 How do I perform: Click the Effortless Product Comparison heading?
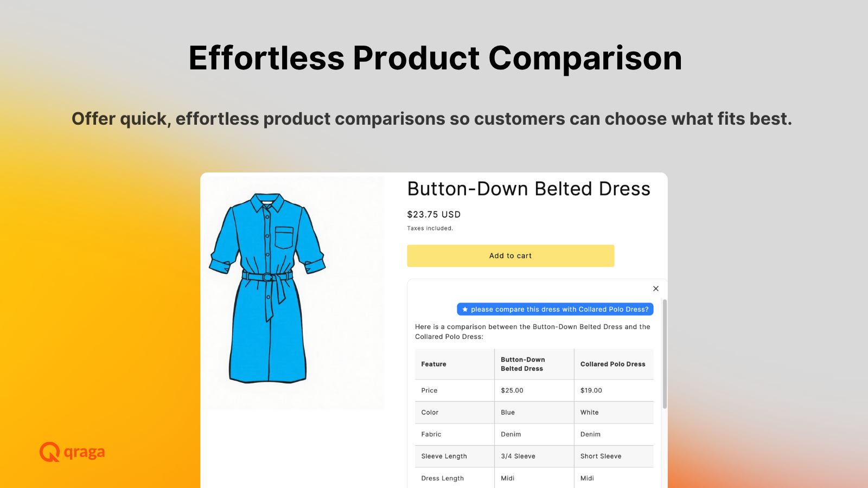click(x=435, y=58)
